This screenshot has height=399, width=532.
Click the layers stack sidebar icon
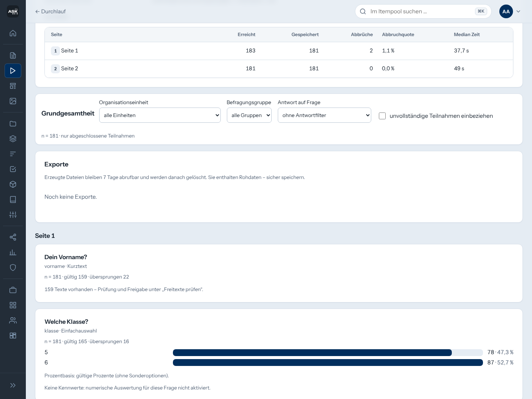coord(13,139)
